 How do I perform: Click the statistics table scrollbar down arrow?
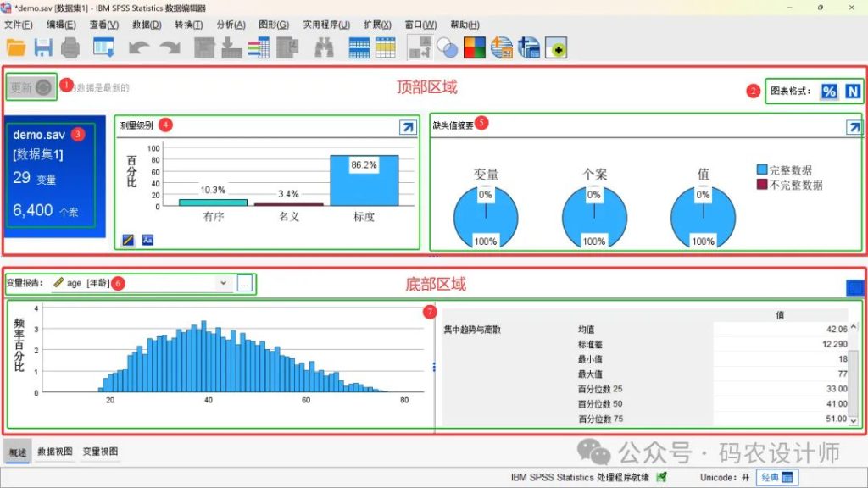854,419
